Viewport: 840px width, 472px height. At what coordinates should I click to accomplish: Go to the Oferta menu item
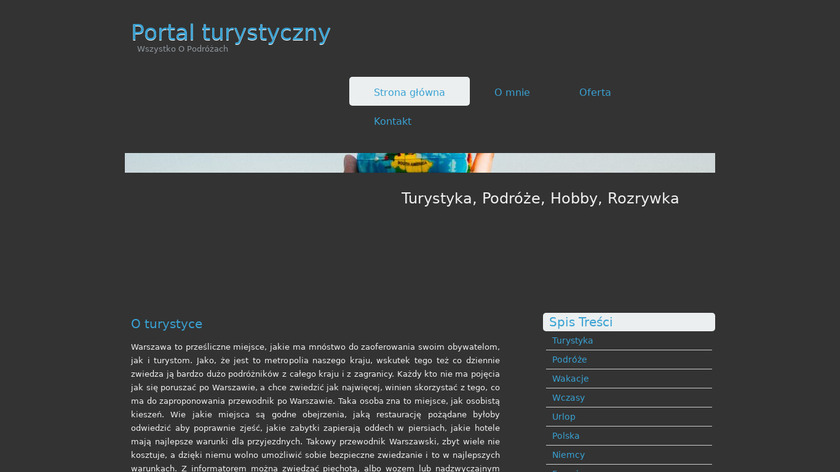[595, 92]
